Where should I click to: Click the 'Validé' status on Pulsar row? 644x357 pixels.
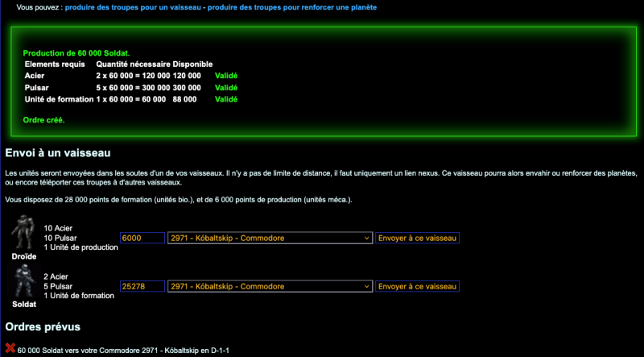pos(226,88)
